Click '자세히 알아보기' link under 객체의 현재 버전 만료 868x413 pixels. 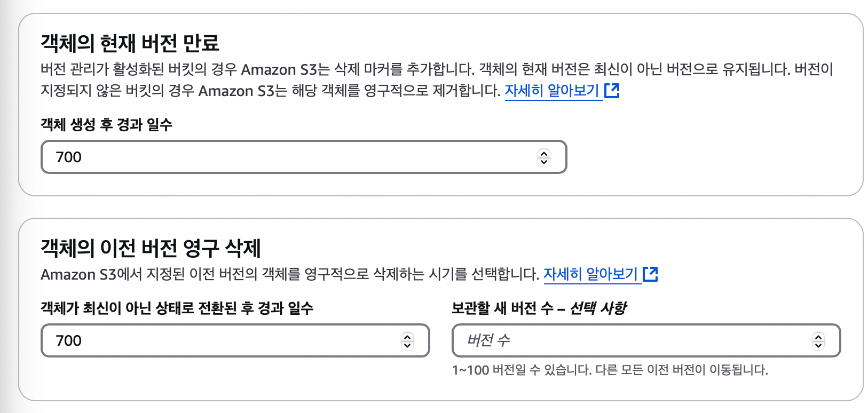(x=552, y=91)
